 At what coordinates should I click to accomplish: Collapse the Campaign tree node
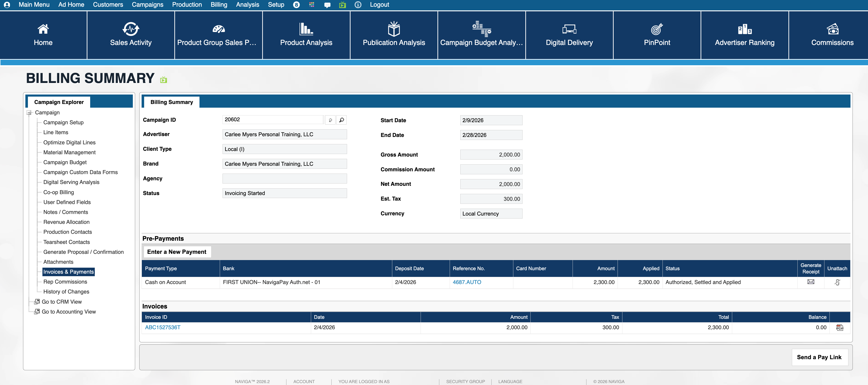[29, 113]
